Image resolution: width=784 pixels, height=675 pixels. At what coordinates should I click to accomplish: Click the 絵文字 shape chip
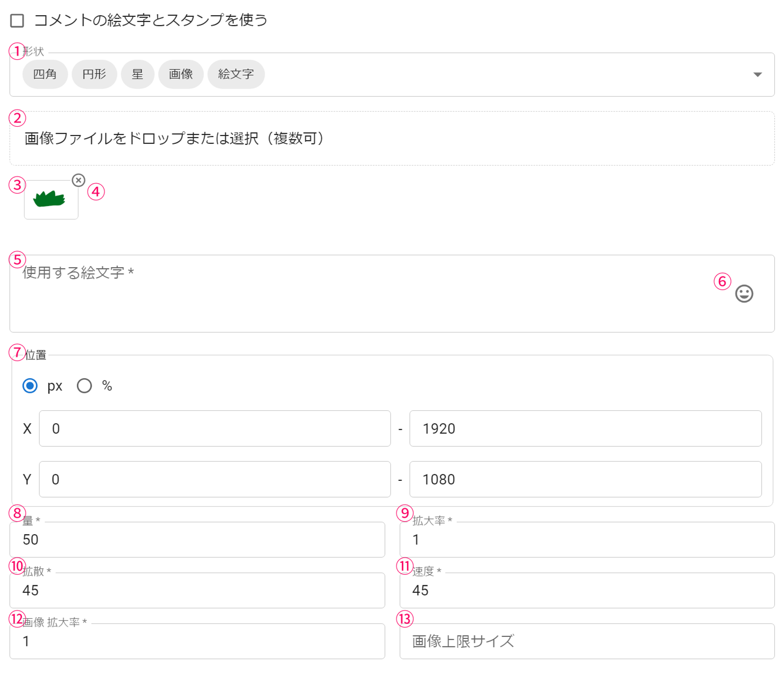tap(236, 74)
